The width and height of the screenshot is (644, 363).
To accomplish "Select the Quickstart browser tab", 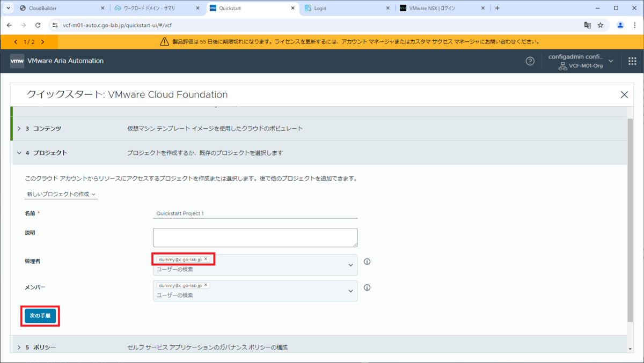I will pyautogui.click(x=252, y=8).
